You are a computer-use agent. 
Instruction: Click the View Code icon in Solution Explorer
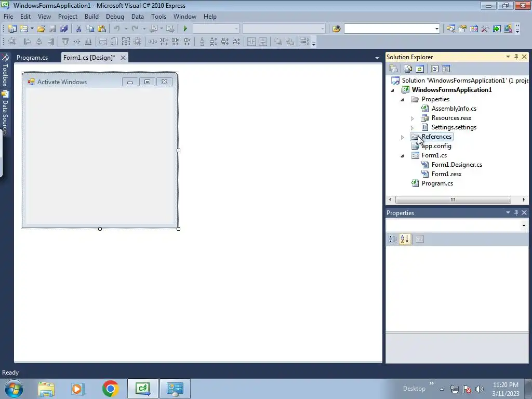(x=435, y=69)
